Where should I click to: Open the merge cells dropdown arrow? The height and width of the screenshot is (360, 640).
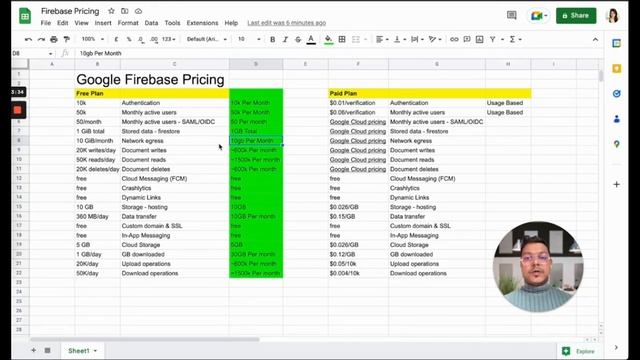365,39
